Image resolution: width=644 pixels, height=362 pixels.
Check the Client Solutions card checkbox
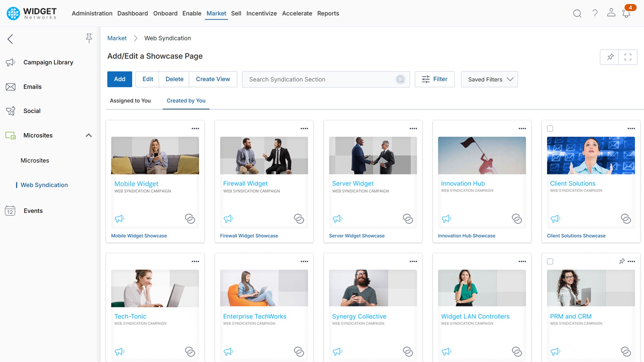click(550, 128)
